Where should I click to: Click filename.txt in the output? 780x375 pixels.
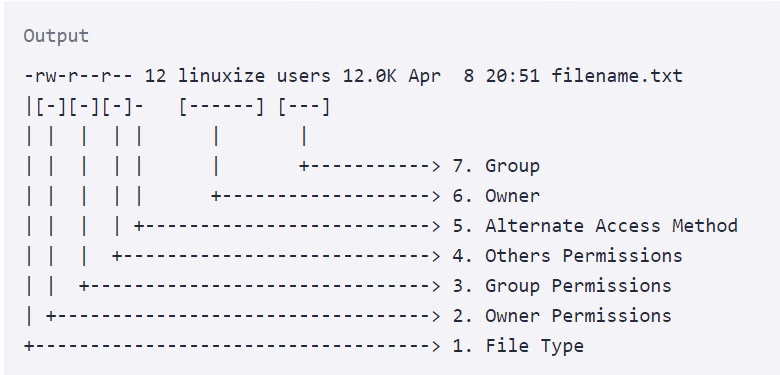(x=617, y=76)
